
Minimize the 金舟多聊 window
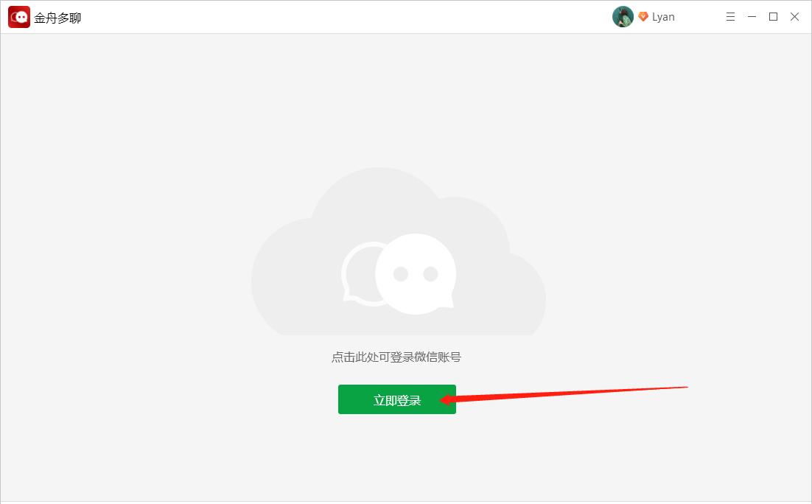752,16
